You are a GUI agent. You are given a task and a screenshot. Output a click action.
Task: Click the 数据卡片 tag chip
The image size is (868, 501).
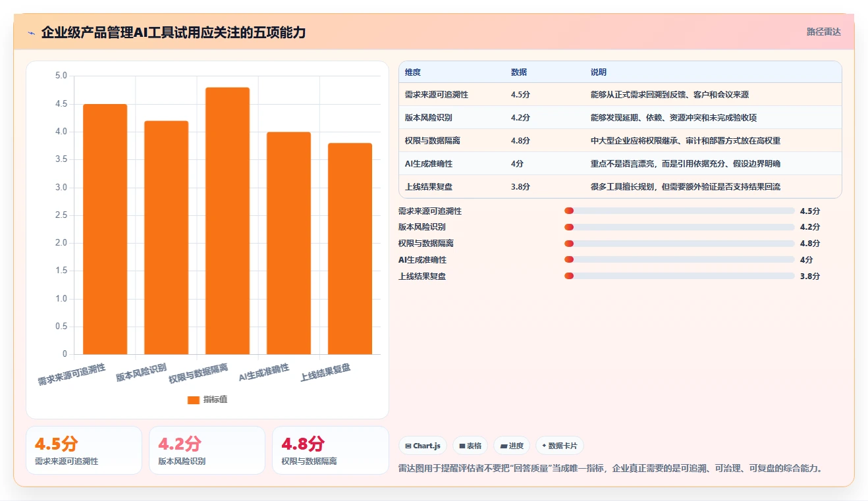(560, 446)
